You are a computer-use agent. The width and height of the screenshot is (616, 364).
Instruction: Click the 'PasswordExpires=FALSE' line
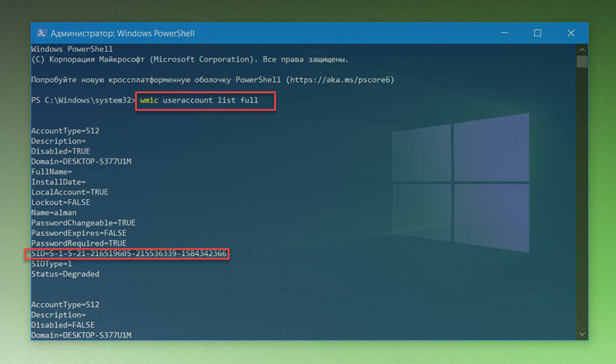[x=79, y=233]
